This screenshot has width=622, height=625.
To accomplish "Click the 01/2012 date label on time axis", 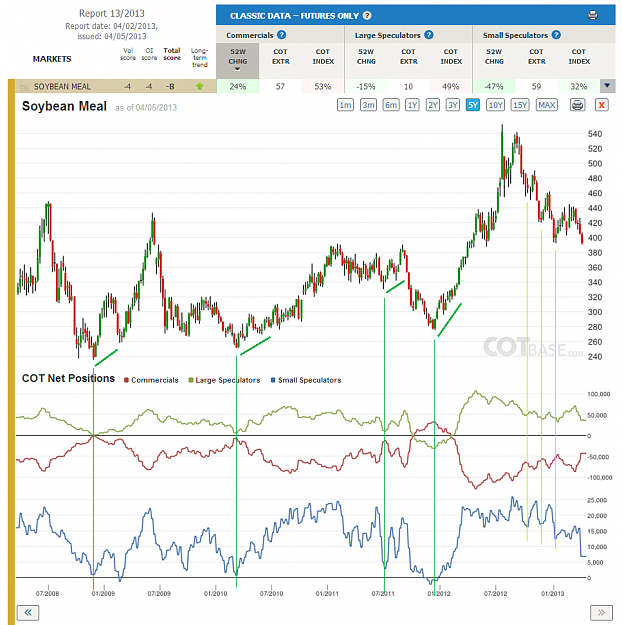I will pos(439,594).
